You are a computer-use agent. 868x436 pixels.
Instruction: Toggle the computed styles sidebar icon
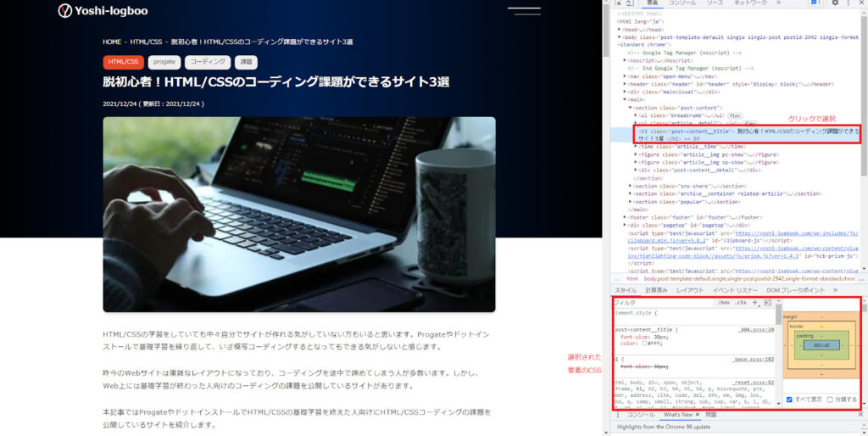coord(767,302)
